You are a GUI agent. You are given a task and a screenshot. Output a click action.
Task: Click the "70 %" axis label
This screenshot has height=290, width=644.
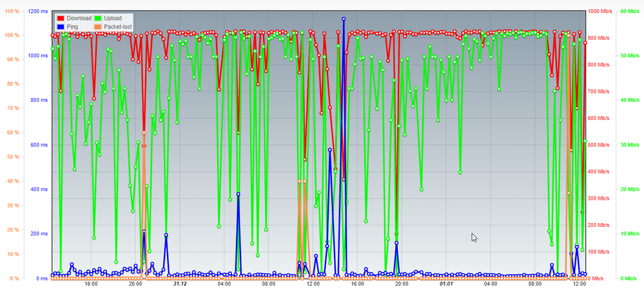tap(13, 108)
